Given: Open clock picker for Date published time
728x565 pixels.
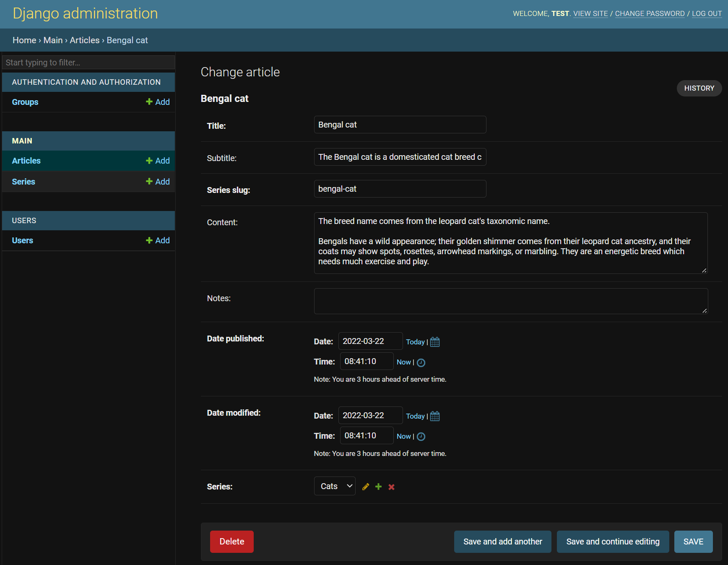Looking at the screenshot, I should pyautogui.click(x=421, y=362).
